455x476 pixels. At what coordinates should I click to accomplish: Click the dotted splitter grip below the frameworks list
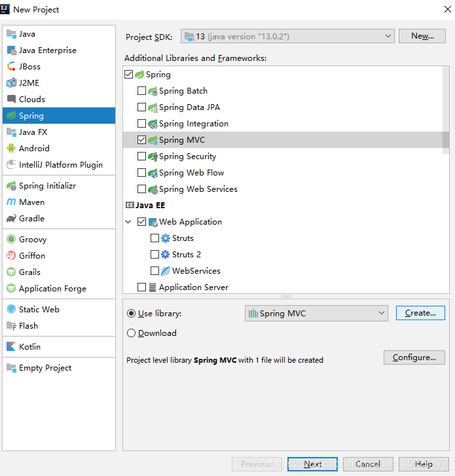(286, 296)
